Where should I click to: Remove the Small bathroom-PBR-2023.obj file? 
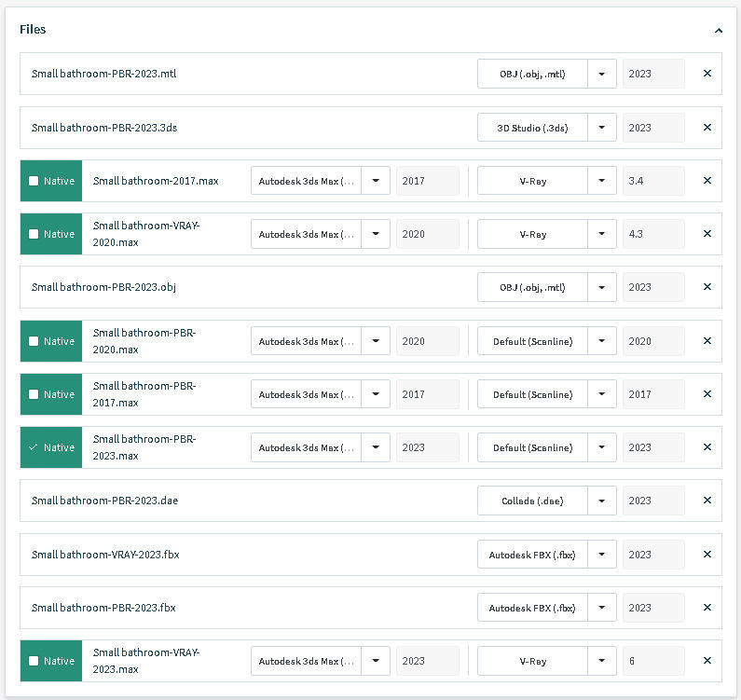pyautogui.click(x=707, y=287)
